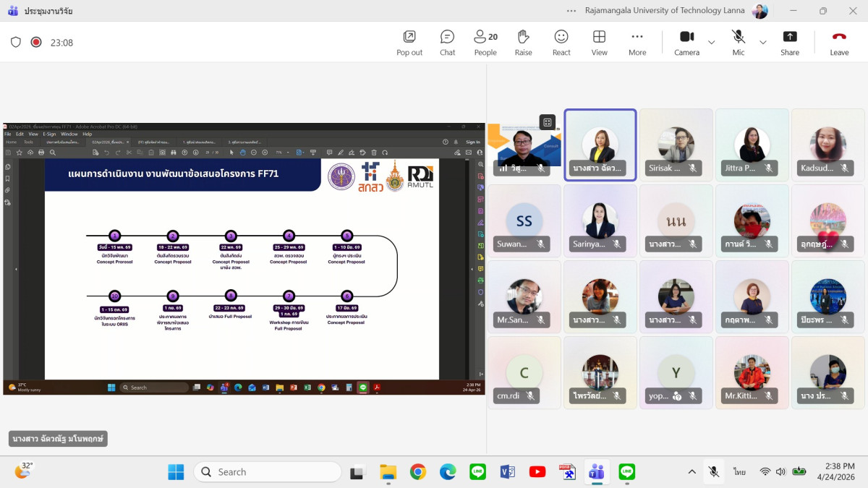Toggle muted microphone in system tray
Screen dimensions: 868x488
(713, 472)
